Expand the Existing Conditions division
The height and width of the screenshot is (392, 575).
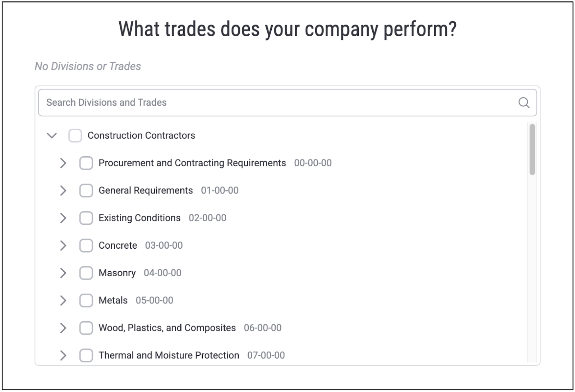pyautogui.click(x=63, y=218)
